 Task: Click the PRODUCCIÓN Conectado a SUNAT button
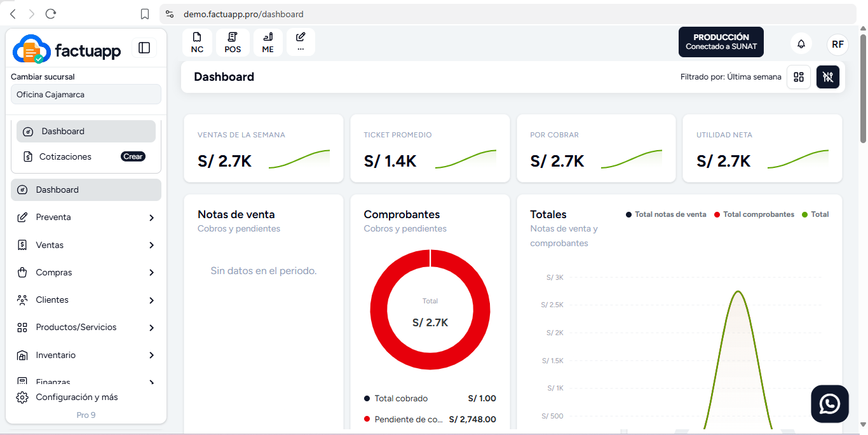(x=721, y=42)
